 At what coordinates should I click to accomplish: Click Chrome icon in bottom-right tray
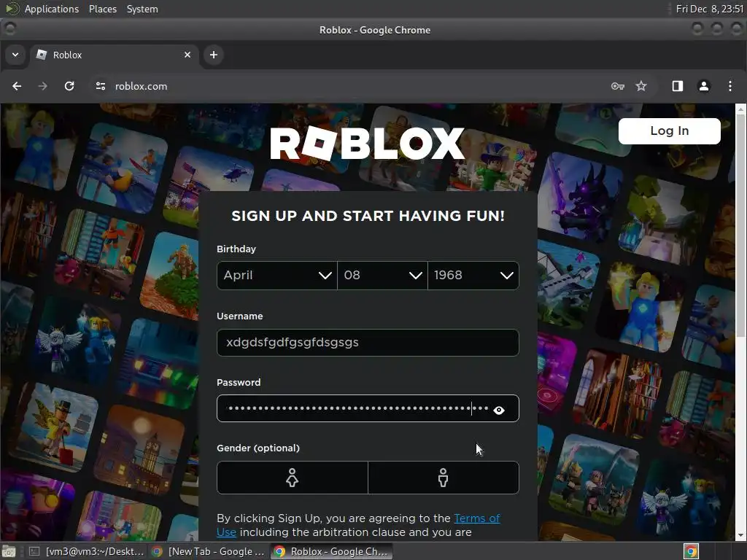tap(691, 551)
